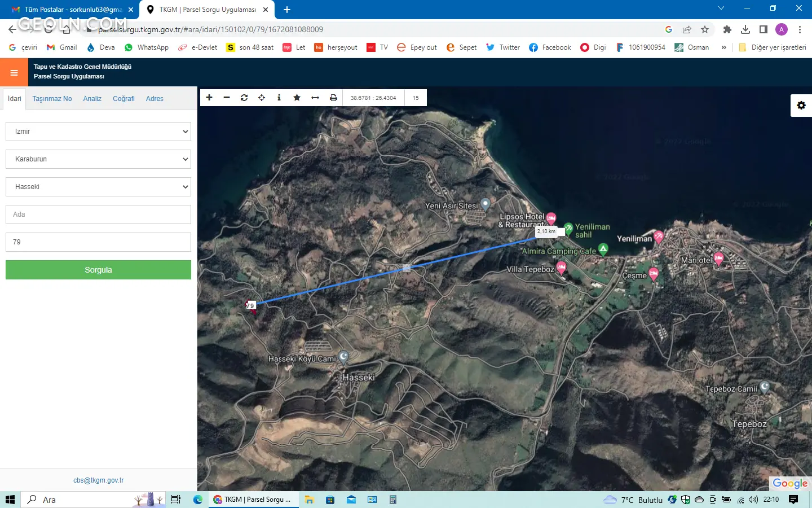812x508 pixels.
Task: Open map settings gear icon
Action: (801, 106)
